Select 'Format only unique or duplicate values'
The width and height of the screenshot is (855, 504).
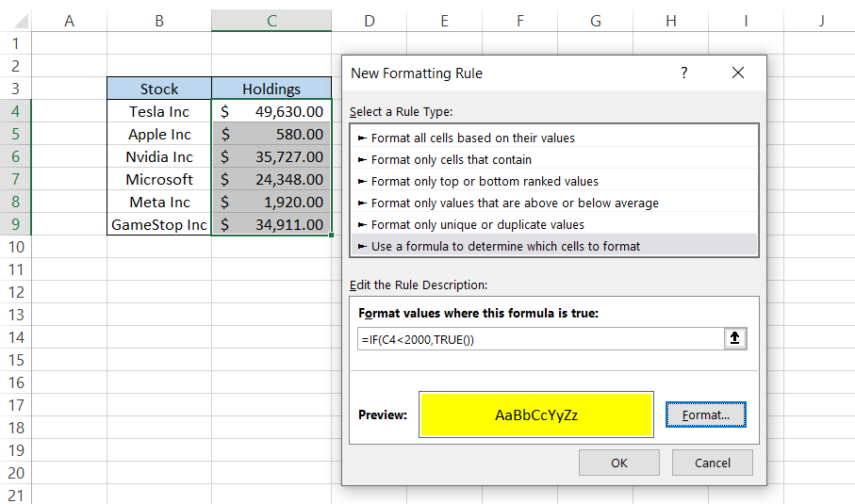[477, 224]
